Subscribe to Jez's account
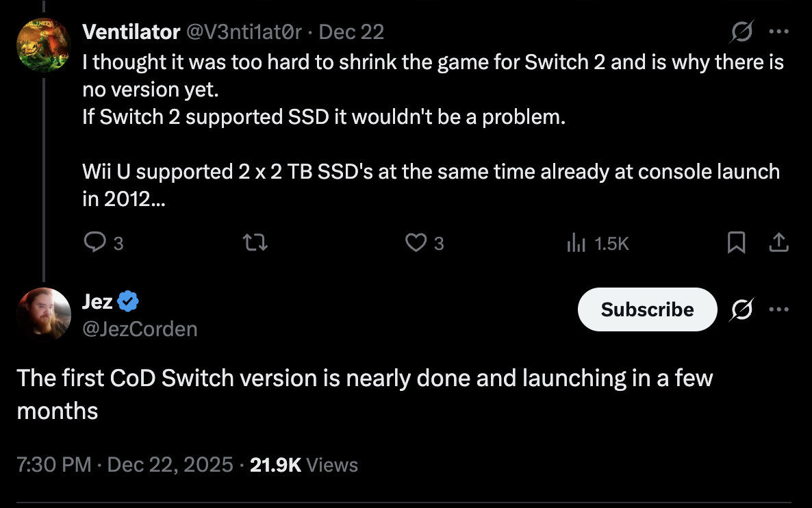 pyautogui.click(x=647, y=309)
